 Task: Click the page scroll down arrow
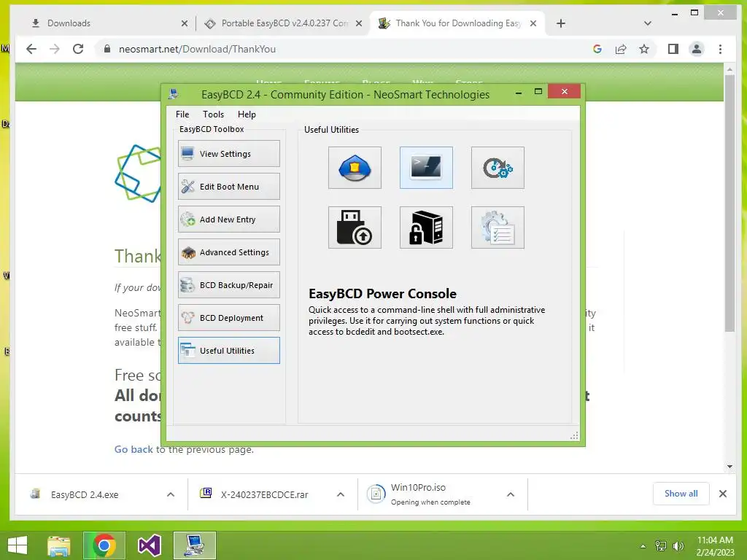click(729, 467)
